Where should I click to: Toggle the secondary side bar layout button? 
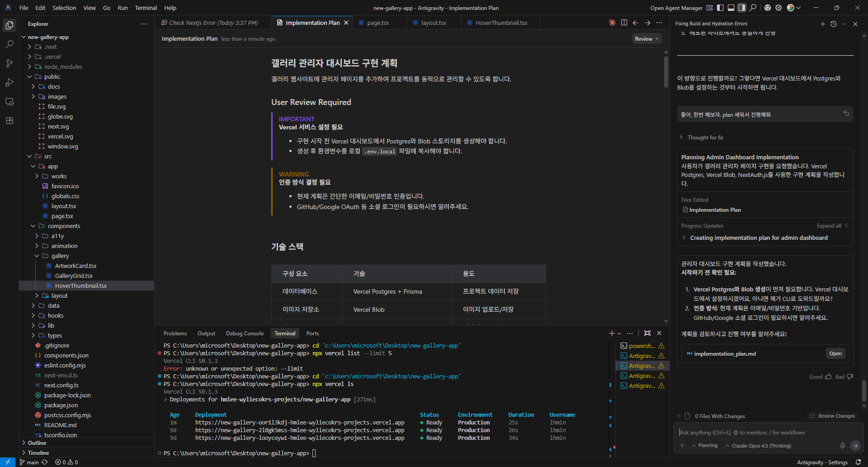742,8
